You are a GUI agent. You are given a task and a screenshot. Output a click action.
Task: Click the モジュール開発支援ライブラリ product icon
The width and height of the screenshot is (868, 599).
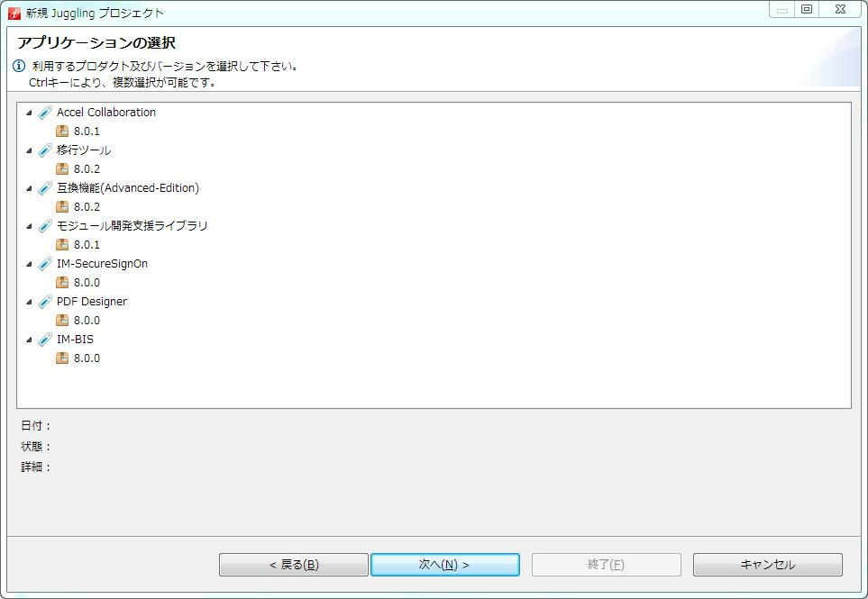(45, 226)
